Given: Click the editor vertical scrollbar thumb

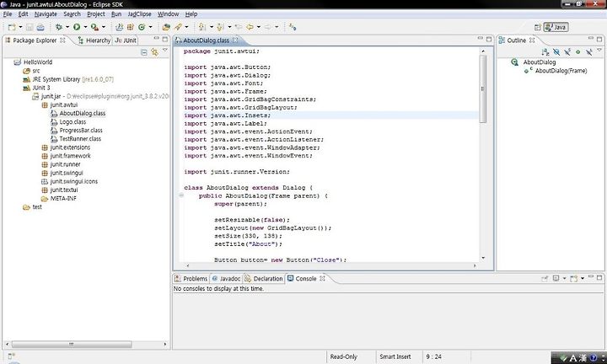Looking at the screenshot, I should (483, 89).
